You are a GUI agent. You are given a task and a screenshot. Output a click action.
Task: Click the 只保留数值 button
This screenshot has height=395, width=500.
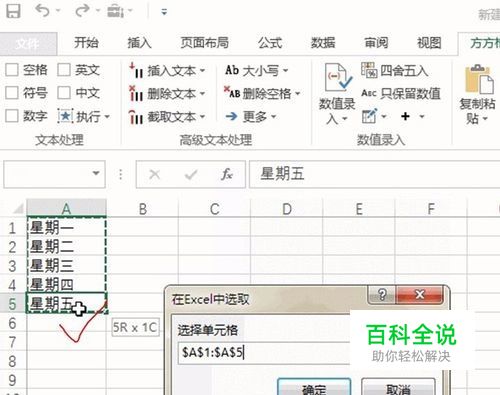point(401,93)
